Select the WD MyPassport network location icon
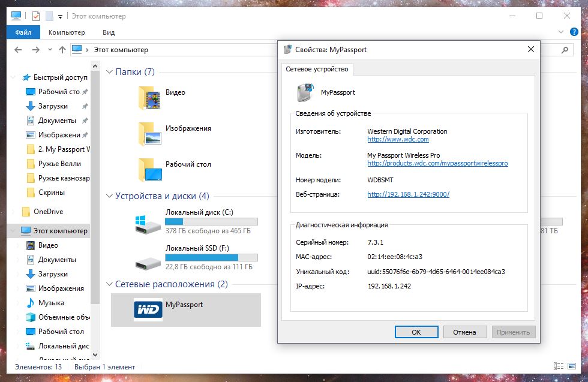 [148, 309]
